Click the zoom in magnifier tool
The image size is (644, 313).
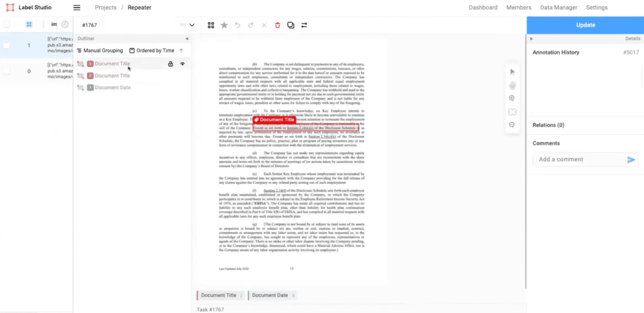[512, 98]
